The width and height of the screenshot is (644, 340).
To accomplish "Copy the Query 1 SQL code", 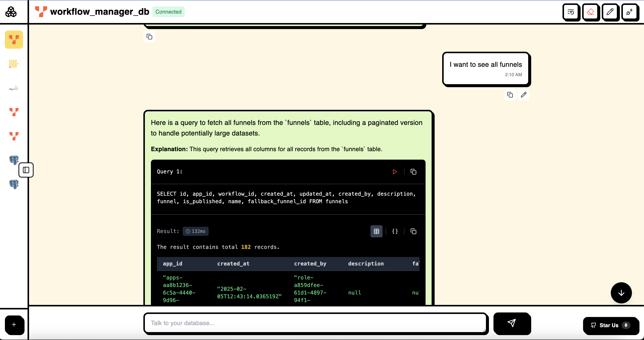I will (x=413, y=172).
